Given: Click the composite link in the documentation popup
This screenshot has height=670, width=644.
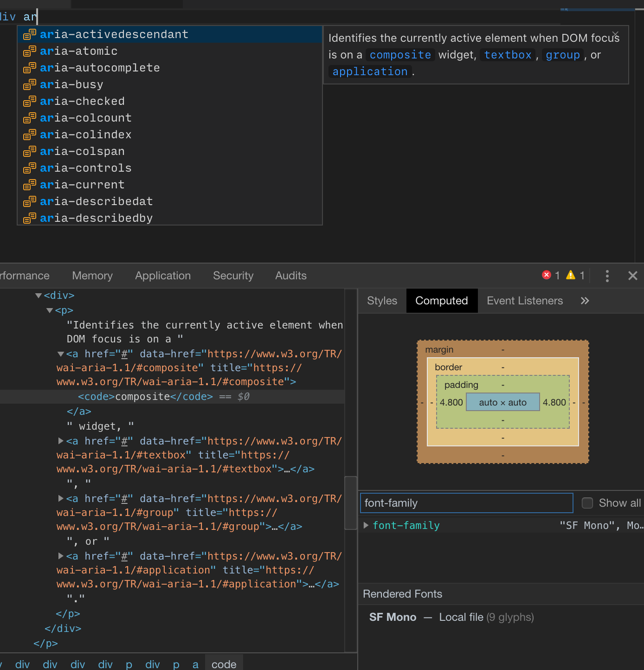Looking at the screenshot, I should (x=399, y=54).
